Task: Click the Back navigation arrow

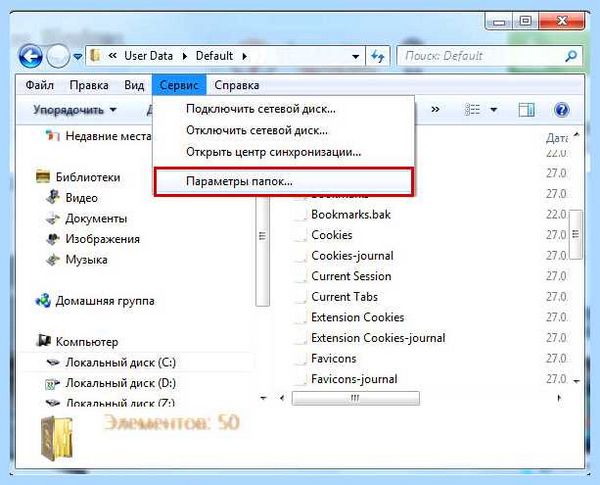Action: pyautogui.click(x=30, y=56)
